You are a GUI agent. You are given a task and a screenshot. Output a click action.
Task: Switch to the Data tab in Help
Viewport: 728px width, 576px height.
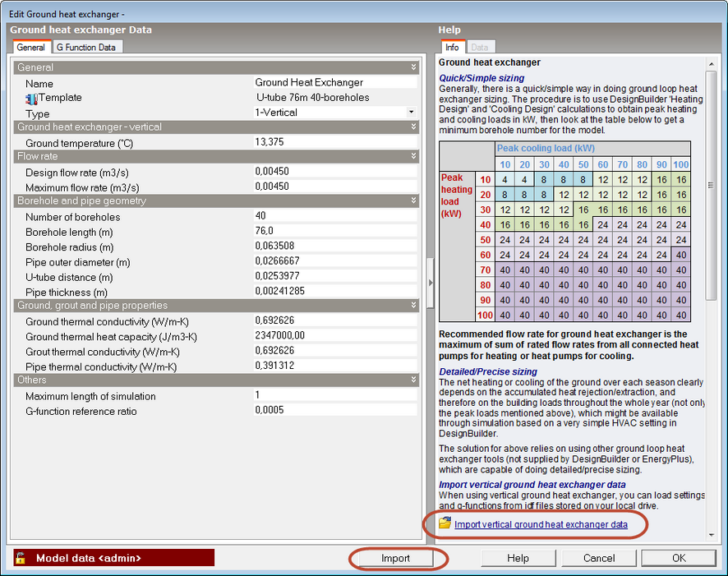(480, 48)
